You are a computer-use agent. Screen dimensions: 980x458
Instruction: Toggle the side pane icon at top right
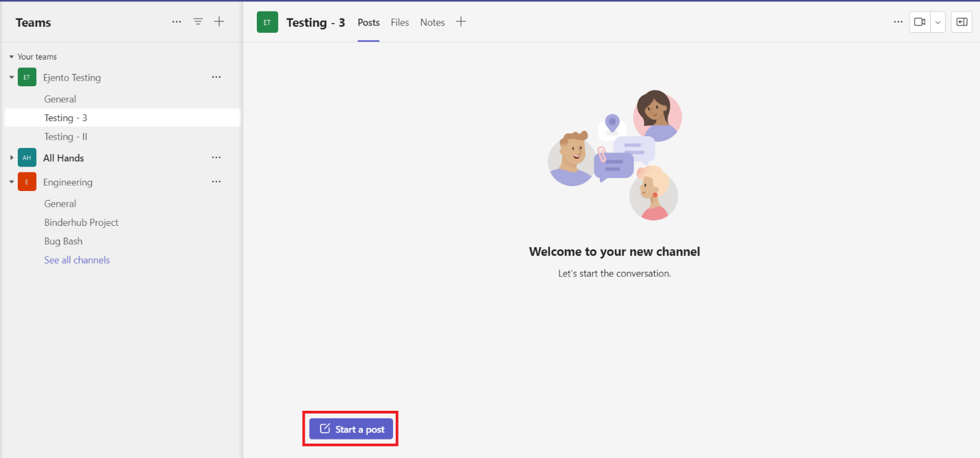[x=962, y=22]
